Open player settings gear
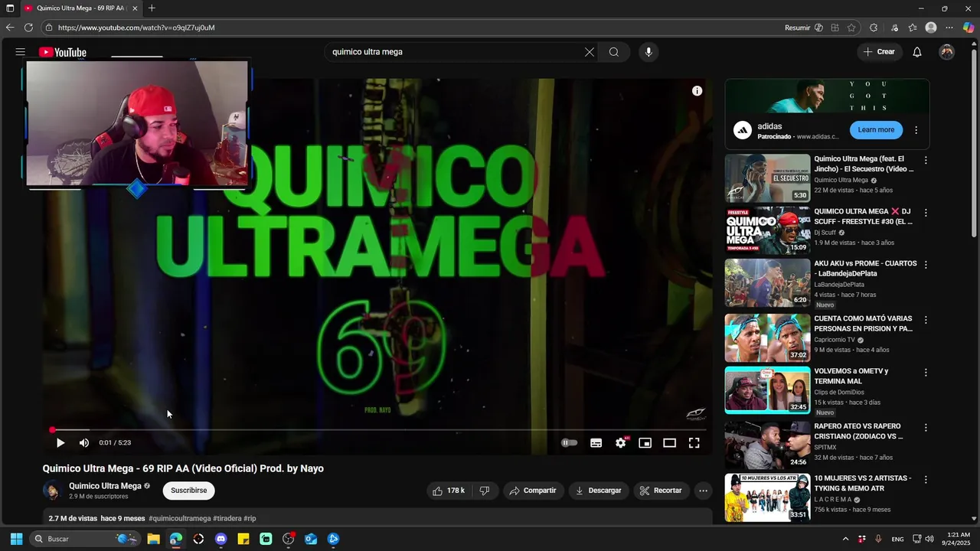 coord(621,442)
